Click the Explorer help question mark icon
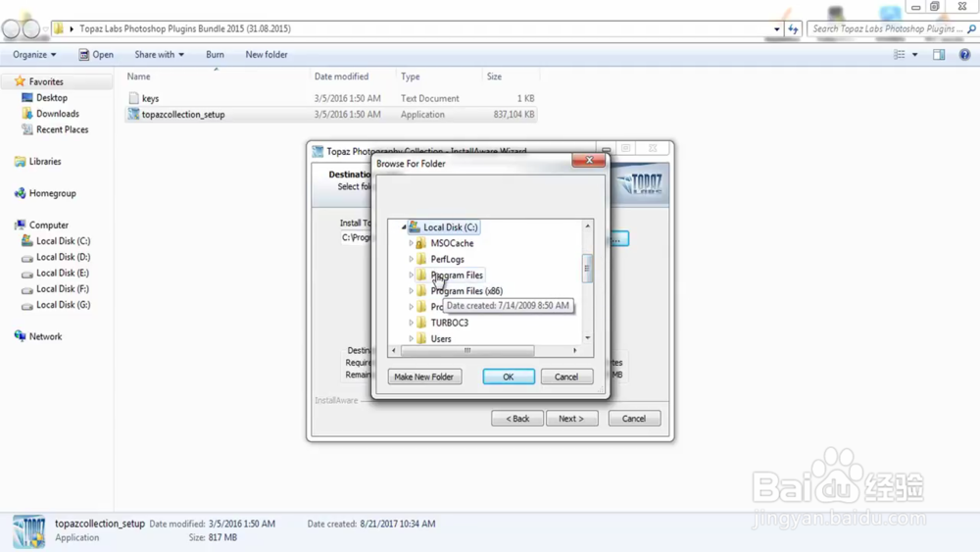980x552 pixels. [x=964, y=54]
